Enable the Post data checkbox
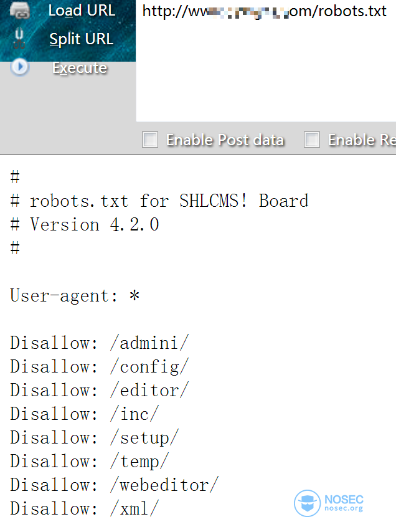 click(150, 140)
